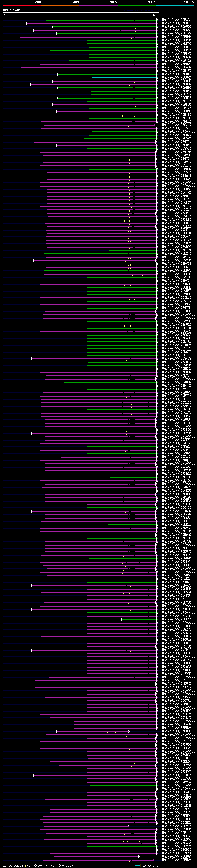Open the last hit UniRef100_A5B506
197x868 pixels.
(x=176, y=860)
